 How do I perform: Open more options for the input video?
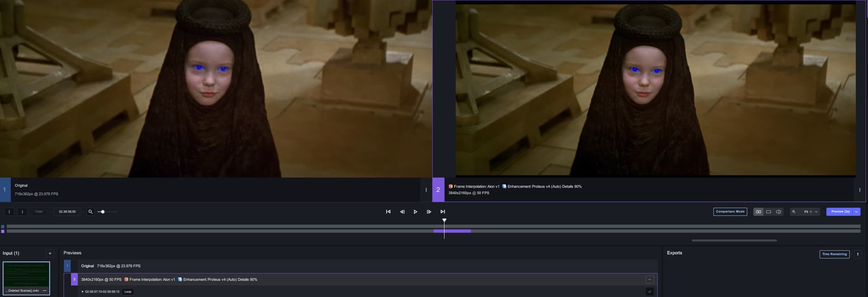[45, 291]
